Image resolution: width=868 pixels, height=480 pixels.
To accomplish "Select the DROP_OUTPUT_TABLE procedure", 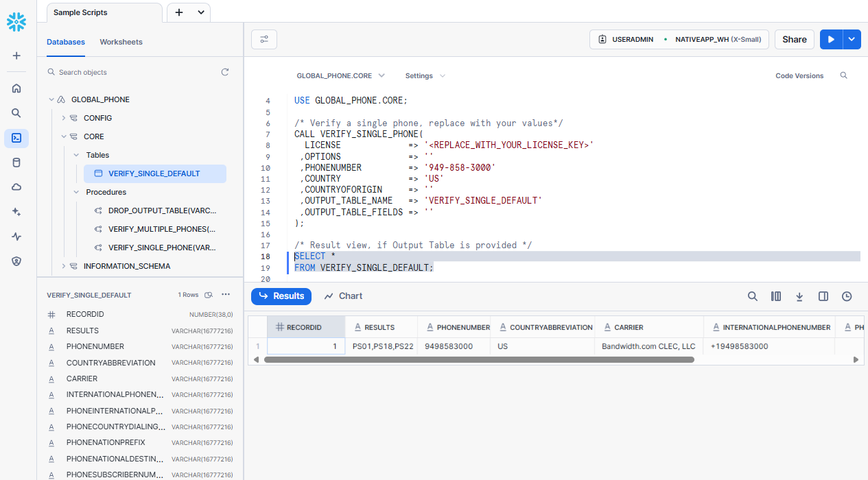I will (x=161, y=211).
